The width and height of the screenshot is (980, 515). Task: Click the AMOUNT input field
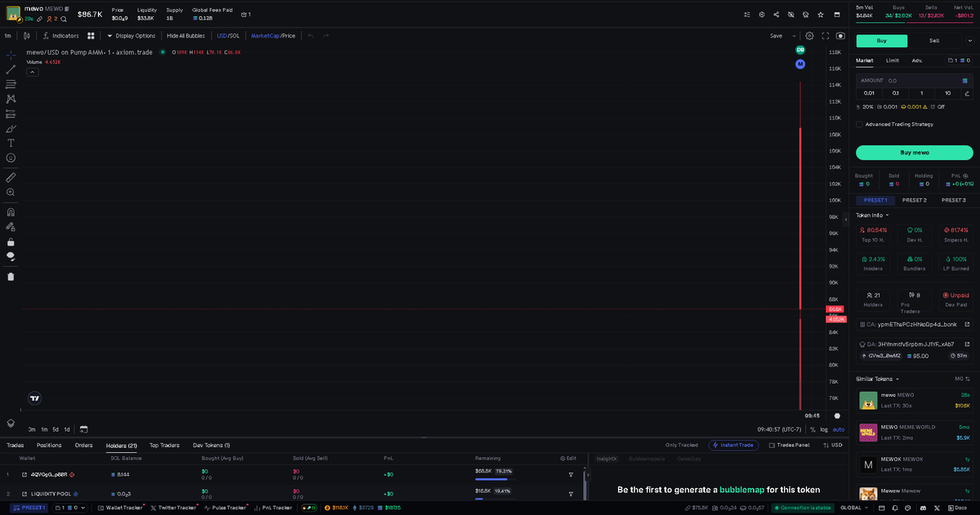pyautogui.click(x=915, y=80)
